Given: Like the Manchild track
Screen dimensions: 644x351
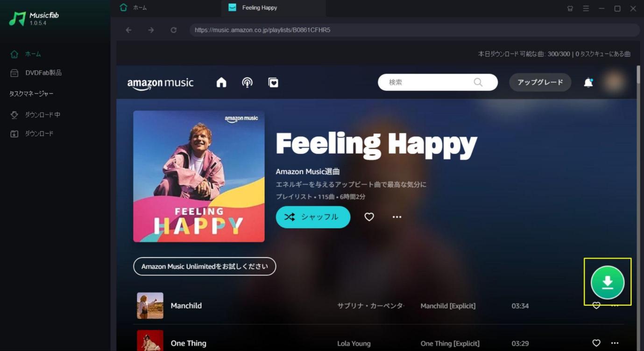Looking at the screenshot, I should tap(596, 306).
